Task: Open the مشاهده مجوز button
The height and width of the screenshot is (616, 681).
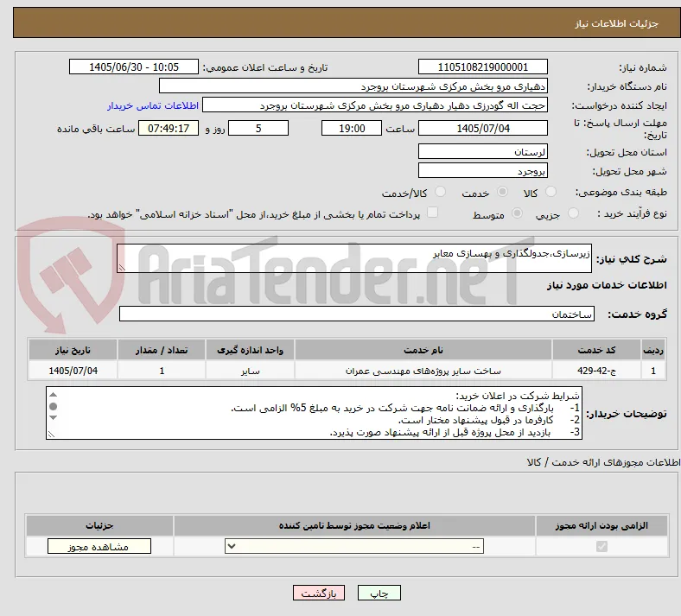Action: [x=99, y=547]
